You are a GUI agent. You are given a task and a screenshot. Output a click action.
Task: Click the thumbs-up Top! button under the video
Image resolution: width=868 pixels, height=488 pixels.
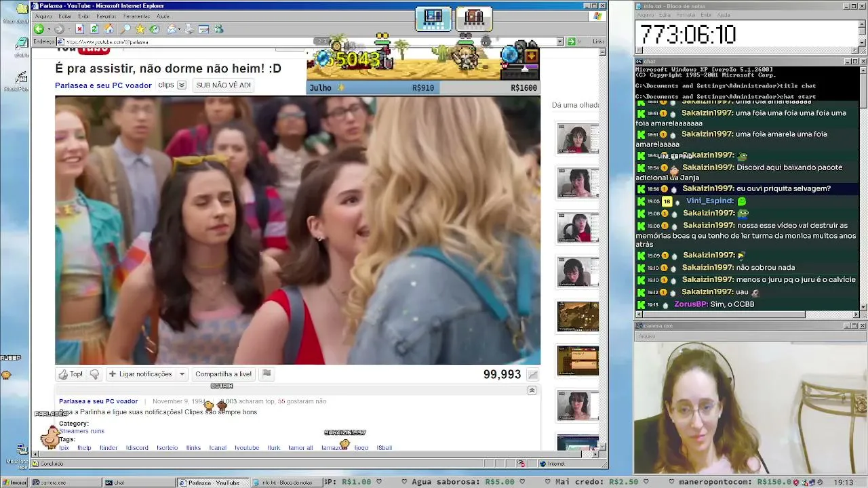(71, 374)
